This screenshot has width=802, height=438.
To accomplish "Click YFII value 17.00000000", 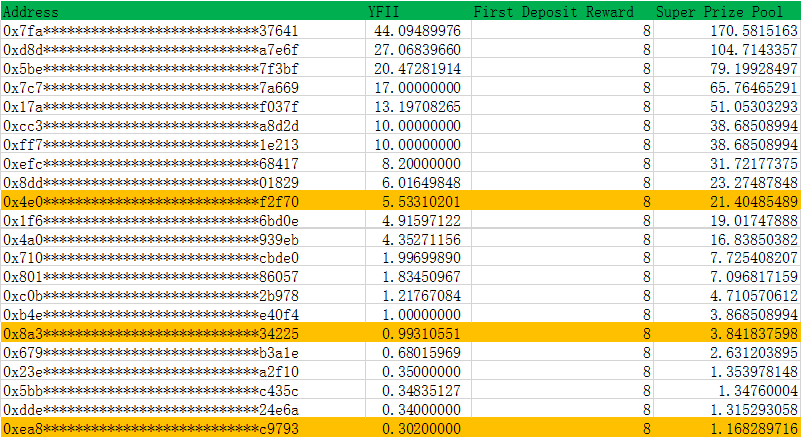I will coord(417,87).
